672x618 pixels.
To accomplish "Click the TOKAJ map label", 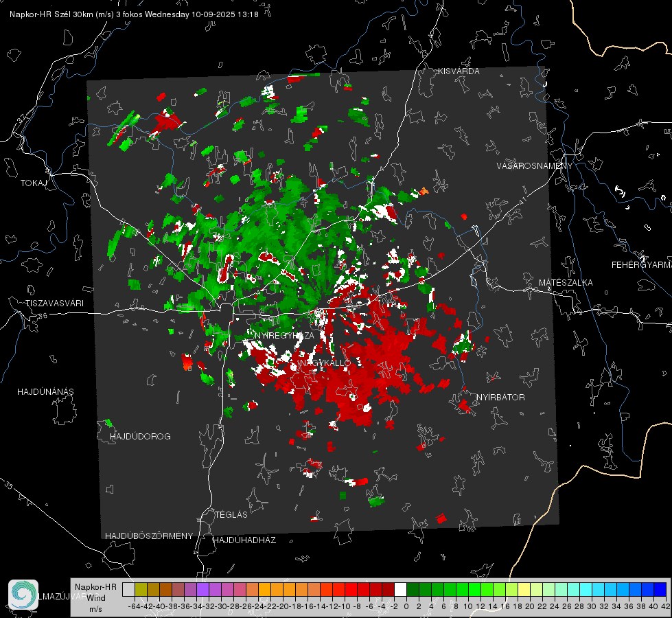I will tap(34, 183).
